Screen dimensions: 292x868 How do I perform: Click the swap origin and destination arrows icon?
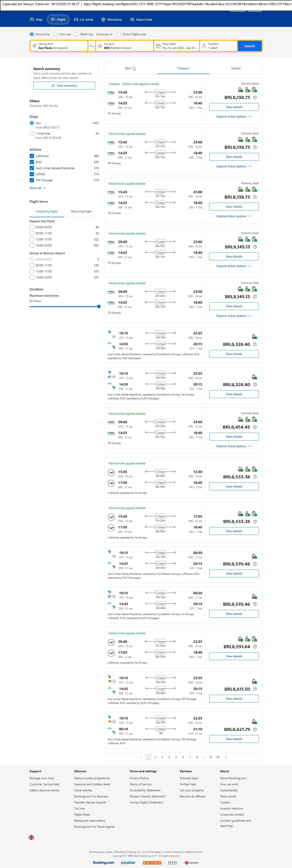pos(92,46)
